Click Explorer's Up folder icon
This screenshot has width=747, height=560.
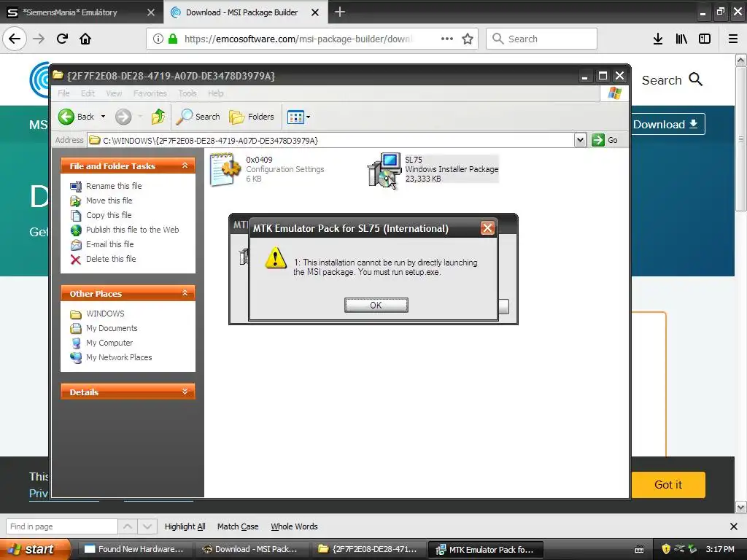pos(158,117)
